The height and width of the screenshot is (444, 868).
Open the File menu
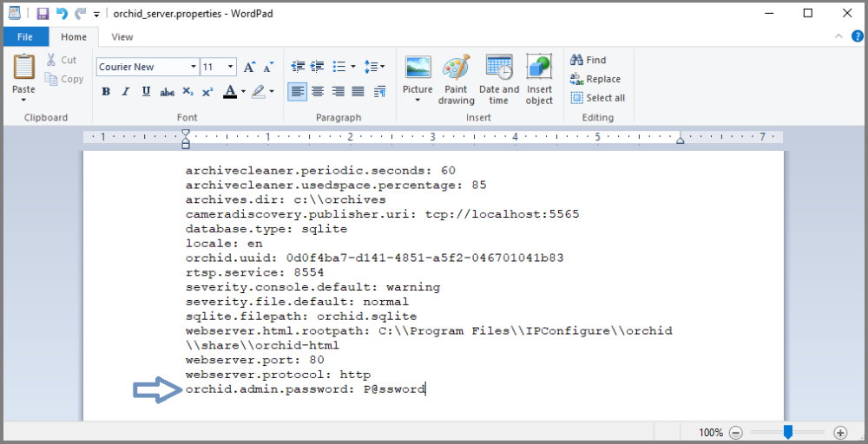(25, 37)
